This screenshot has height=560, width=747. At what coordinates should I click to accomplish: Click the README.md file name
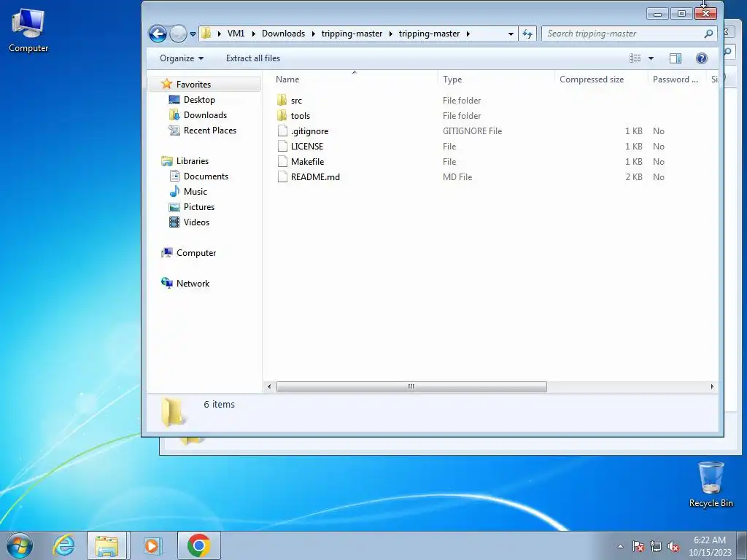pyautogui.click(x=315, y=176)
